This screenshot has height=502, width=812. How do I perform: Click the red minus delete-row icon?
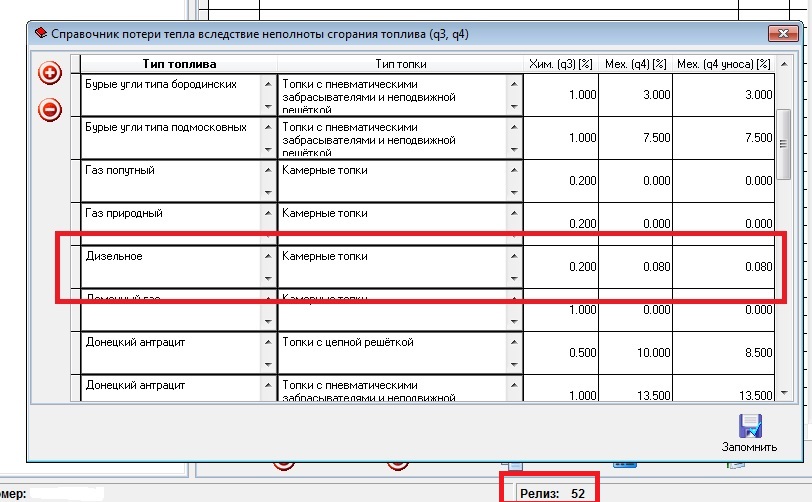pos(49,110)
